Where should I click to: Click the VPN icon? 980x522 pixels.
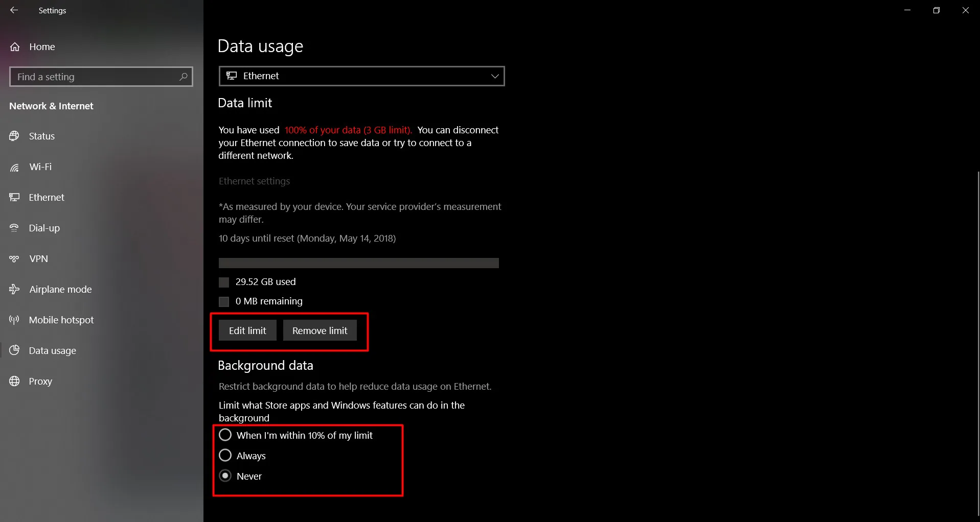tap(14, 258)
